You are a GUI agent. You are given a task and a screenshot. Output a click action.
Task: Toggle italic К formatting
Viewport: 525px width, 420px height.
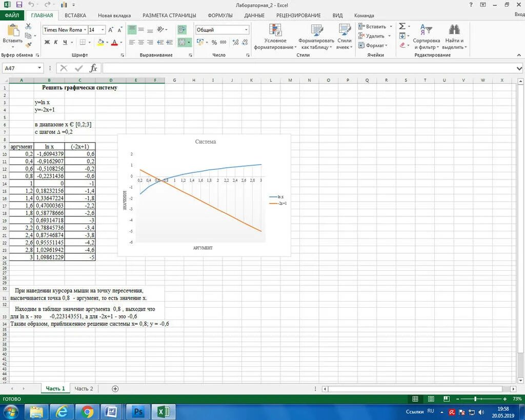[55, 42]
